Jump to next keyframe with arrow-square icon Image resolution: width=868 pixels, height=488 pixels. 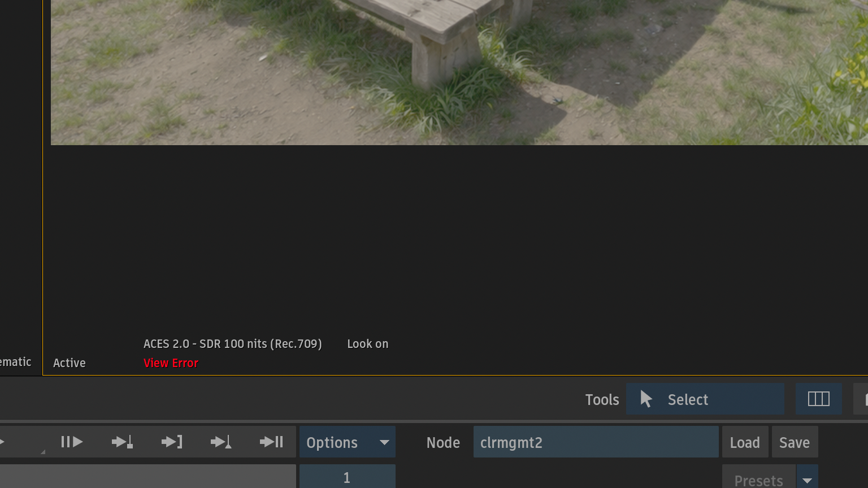[122, 442]
